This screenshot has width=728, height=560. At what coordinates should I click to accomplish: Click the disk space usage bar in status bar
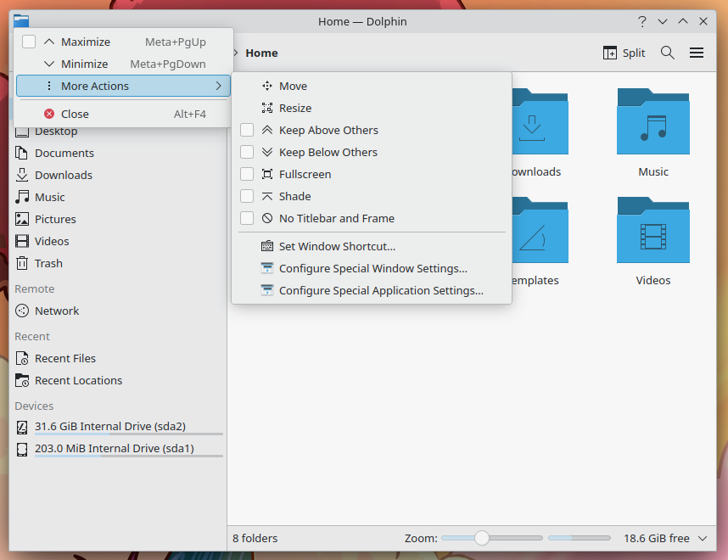tap(580, 538)
